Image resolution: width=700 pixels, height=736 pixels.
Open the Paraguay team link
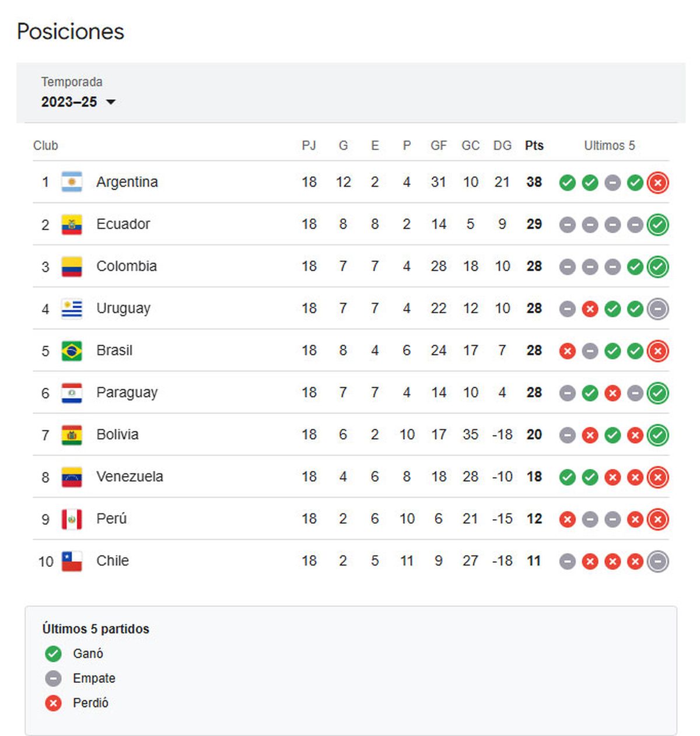pos(127,392)
